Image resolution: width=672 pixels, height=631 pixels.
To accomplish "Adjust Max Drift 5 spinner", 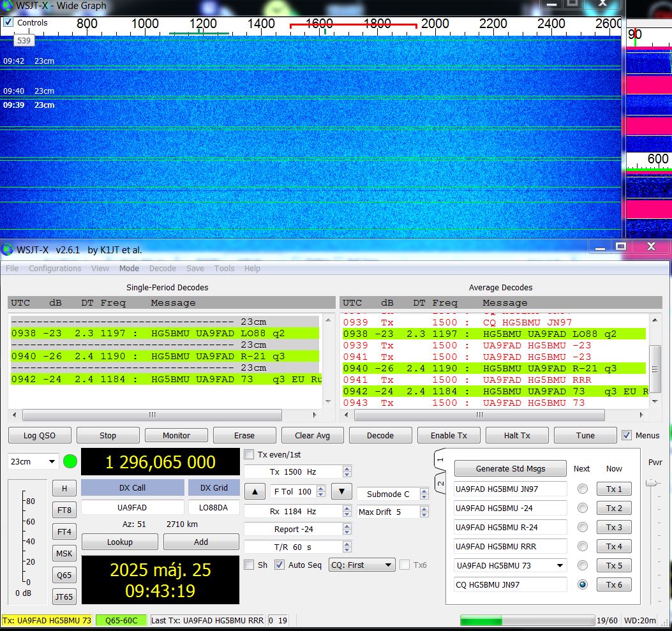I will (424, 512).
